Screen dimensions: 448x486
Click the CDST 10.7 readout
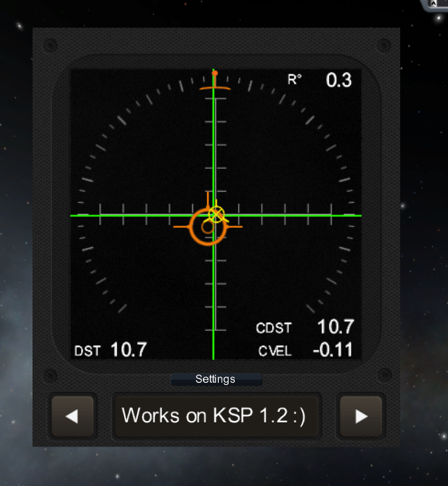point(305,327)
